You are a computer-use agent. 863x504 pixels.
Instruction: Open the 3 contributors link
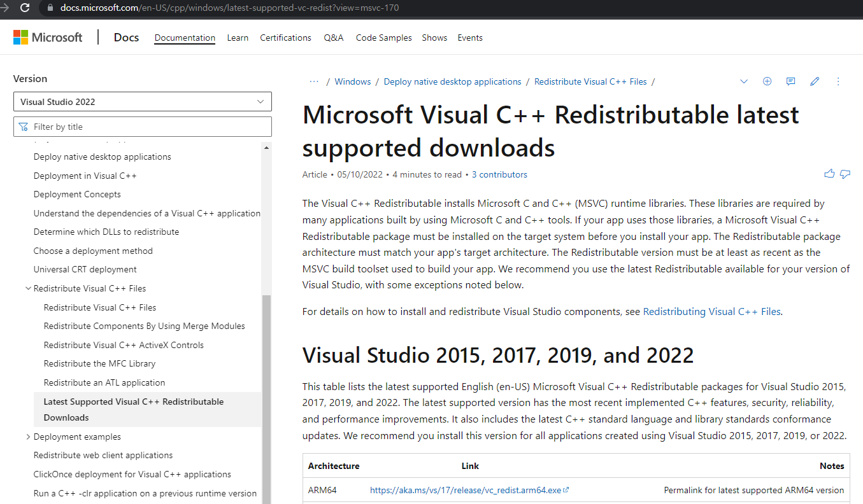click(499, 174)
